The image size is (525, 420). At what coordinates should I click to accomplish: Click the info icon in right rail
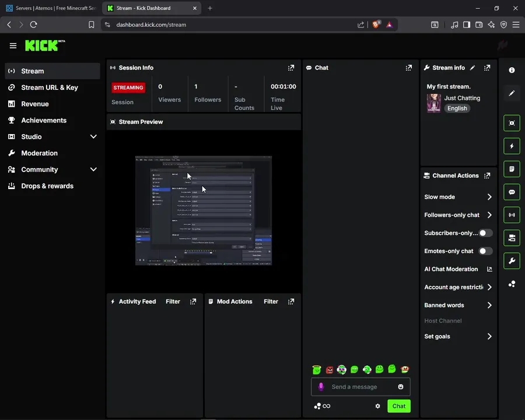pyautogui.click(x=512, y=70)
